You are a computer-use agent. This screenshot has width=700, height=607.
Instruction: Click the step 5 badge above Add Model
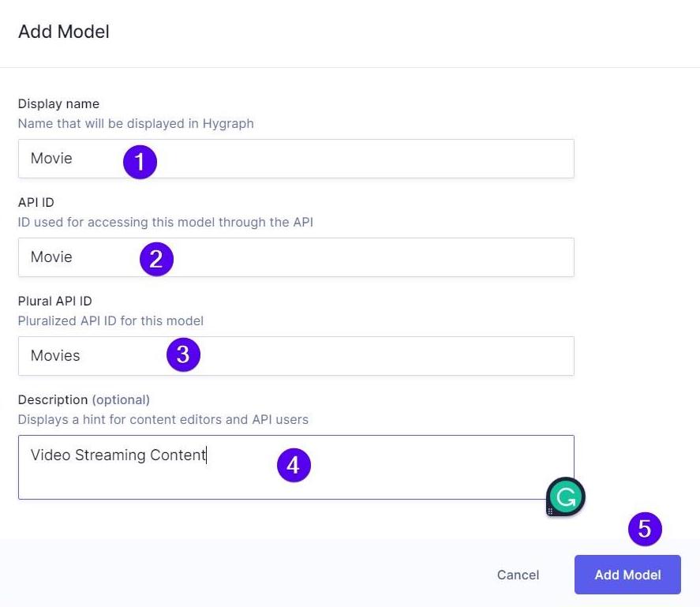646,530
